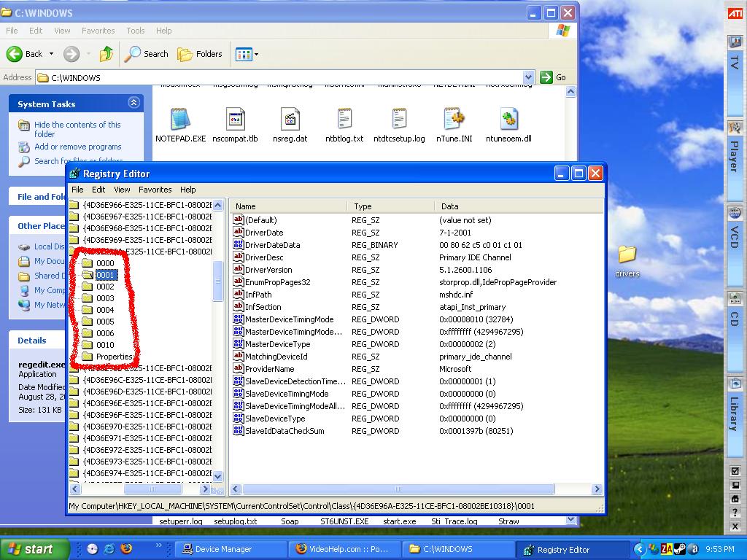Click the Up folder icon in Explorer
Viewport: 747px width, 560px height.
(x=107, y=54)
